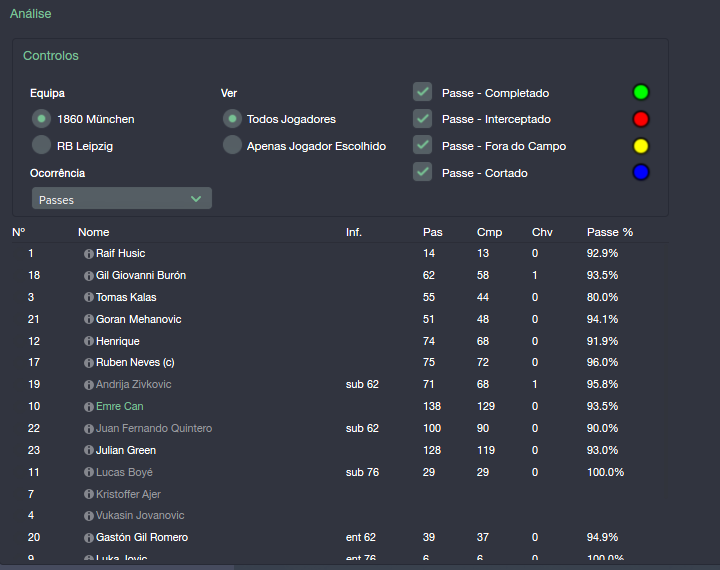Click info icon beside Emre Can

89,407
